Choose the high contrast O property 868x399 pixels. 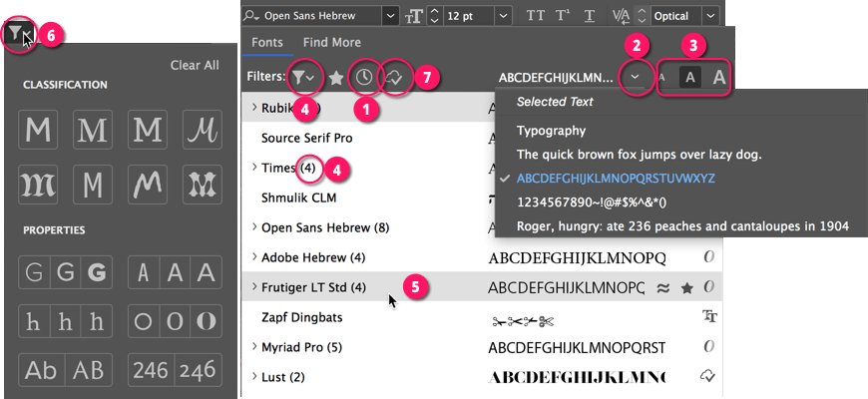pos(206,321)
